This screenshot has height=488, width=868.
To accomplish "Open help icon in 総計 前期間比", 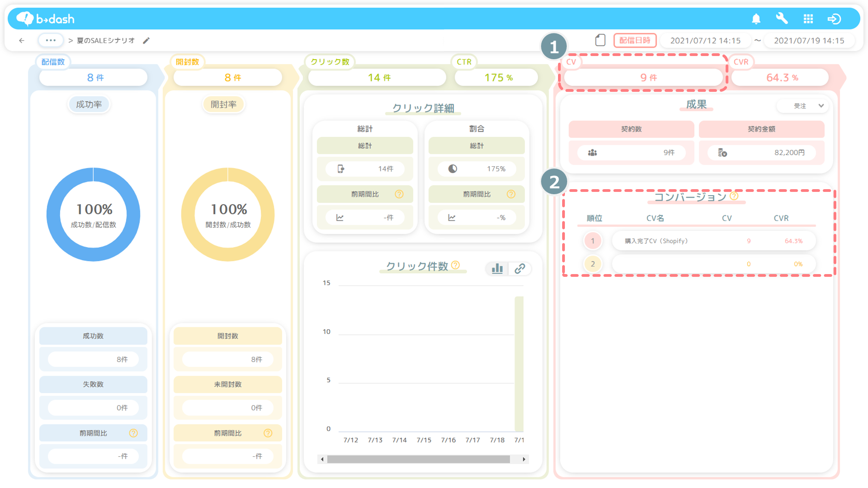I will (x=399, y=194).
